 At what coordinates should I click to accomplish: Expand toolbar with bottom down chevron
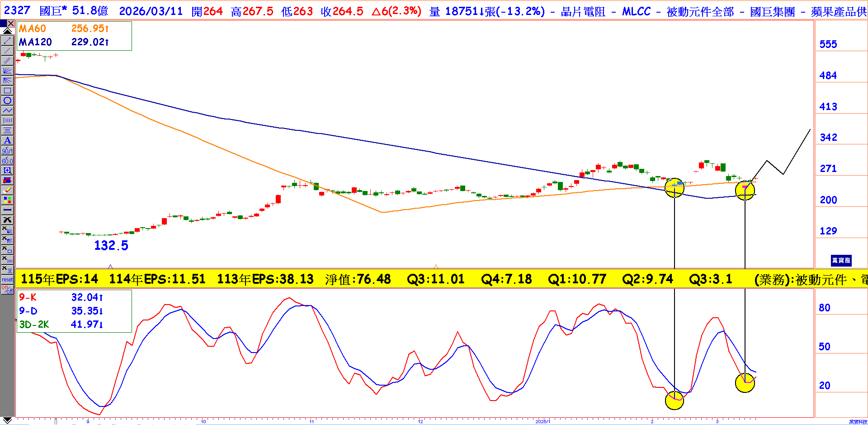pos(7,420)
